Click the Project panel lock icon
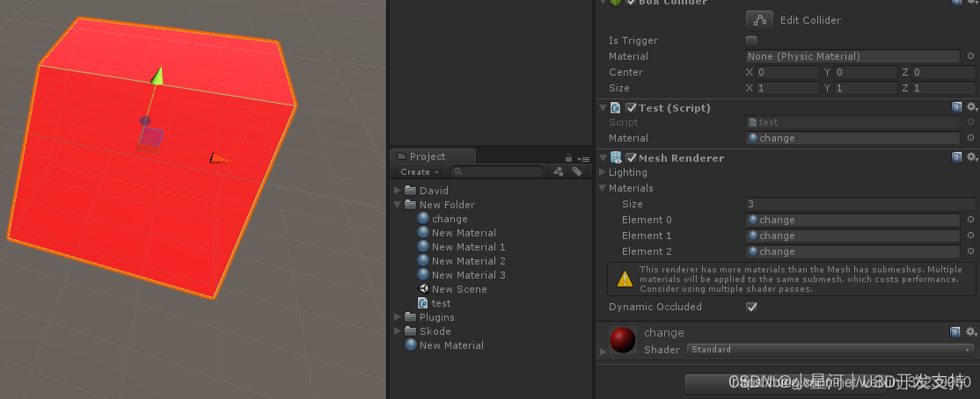Image resolution: width=980 pixels, height=399 pixels. [x=569, y=158]
